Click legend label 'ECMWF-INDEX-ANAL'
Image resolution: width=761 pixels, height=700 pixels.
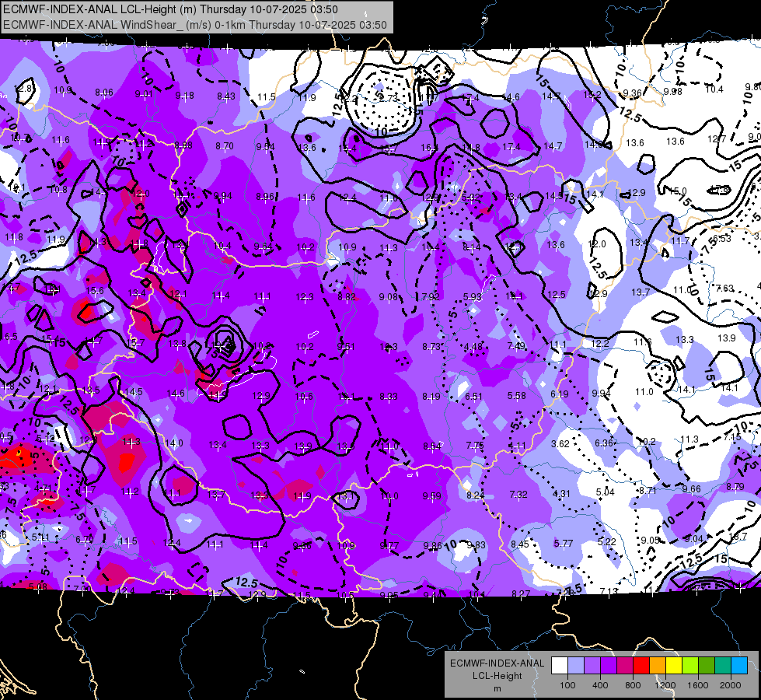pos(497,663)
